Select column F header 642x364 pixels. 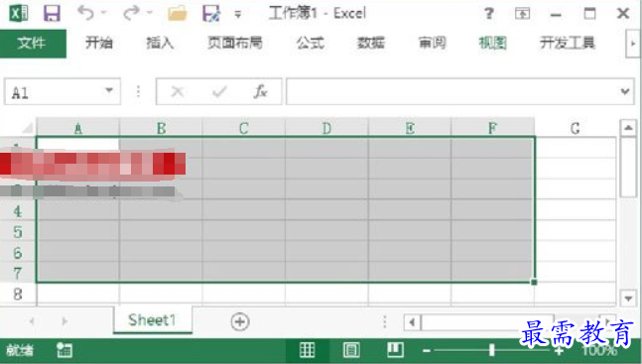(492, 128)
